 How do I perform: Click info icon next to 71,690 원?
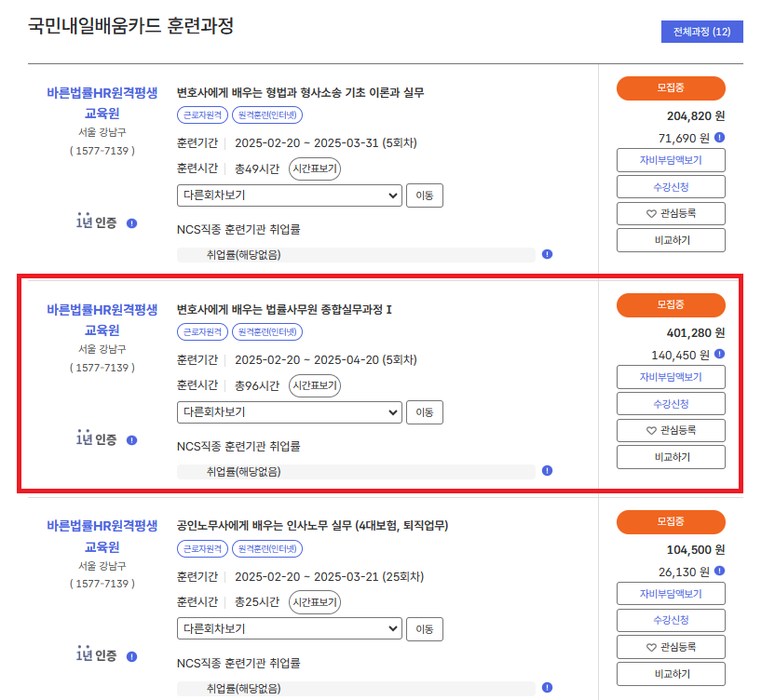719,138
